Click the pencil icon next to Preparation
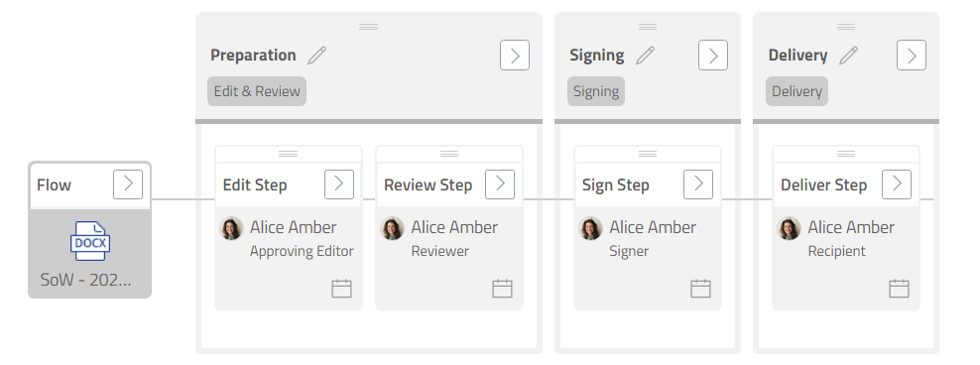Image resolution: width=980 pixels, height=365 pixels. click(316, 55)
